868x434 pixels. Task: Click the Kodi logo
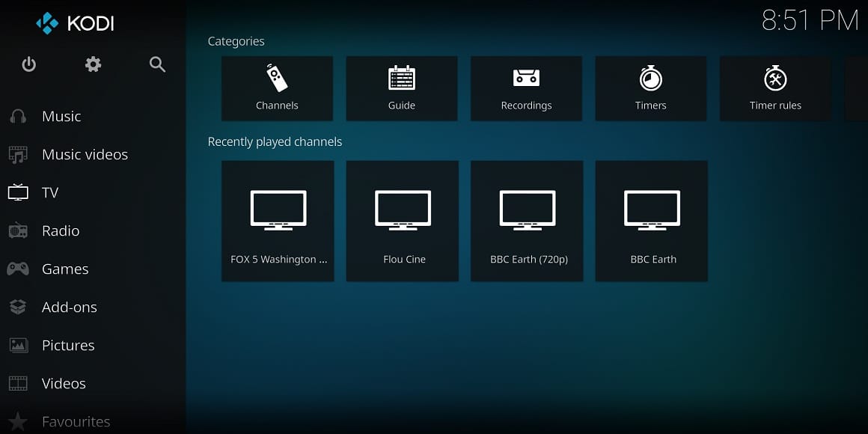pyautogui.click(x=75, y=23)
